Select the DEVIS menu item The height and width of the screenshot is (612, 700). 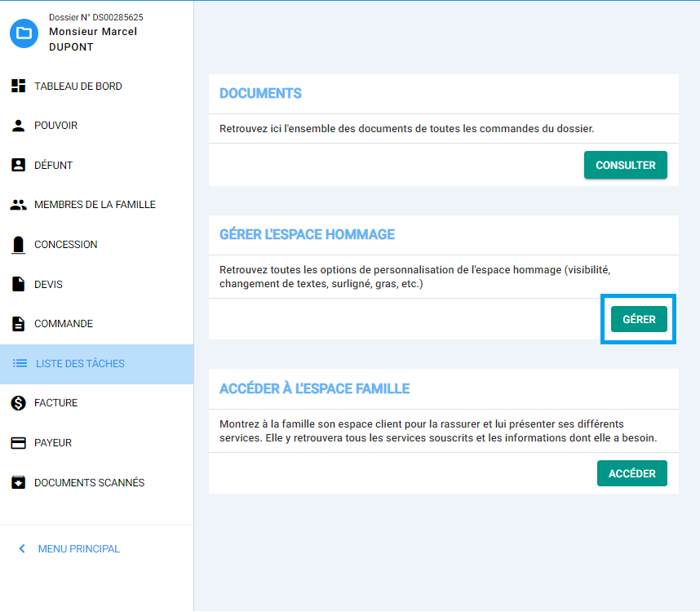pyautogui.click(x=97, y=284)
